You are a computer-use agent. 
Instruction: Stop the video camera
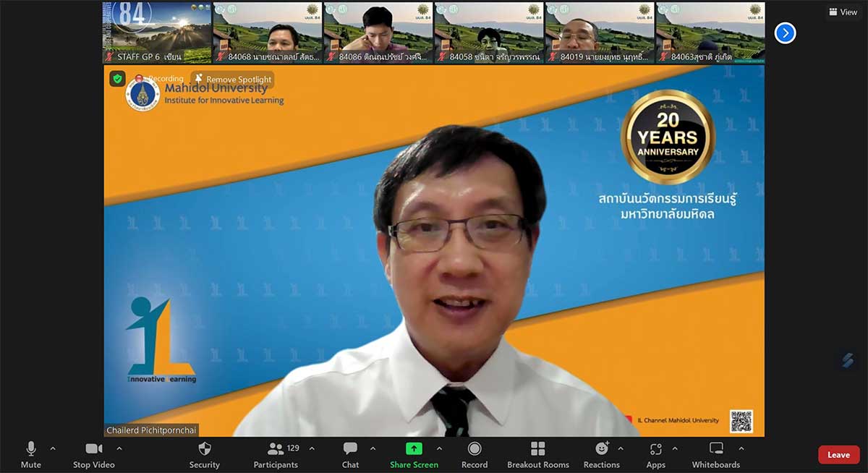[93, 449]
